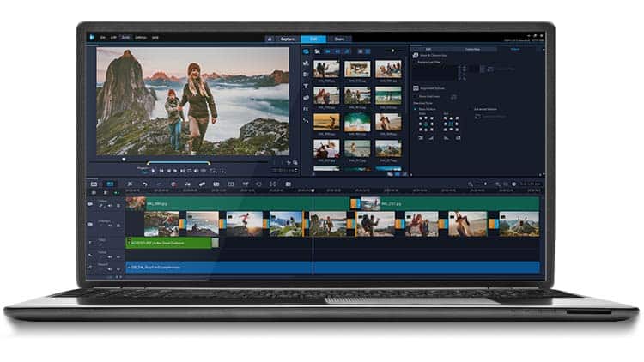Click the Undo arrow in timeline toolbar
This screenshot has width=644, height=362.
144,184
